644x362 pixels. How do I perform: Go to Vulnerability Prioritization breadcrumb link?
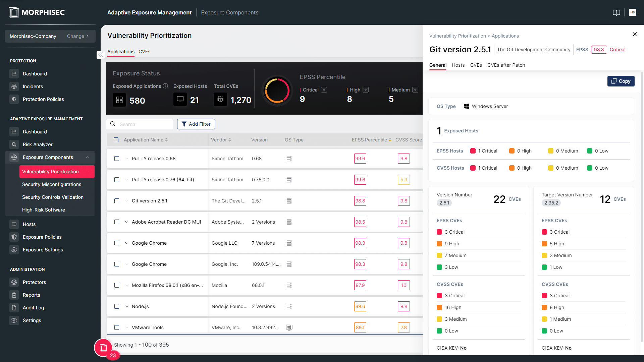tap(458, 36)
